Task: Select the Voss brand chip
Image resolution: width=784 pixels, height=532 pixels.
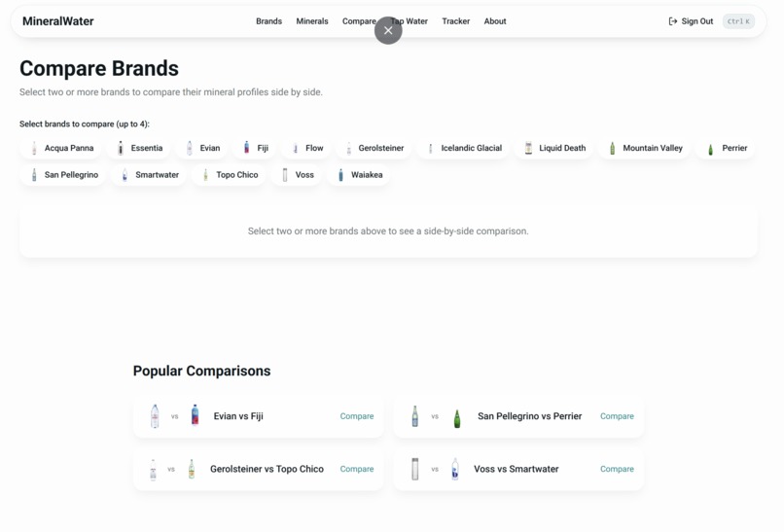Action: tap(297, 175)
